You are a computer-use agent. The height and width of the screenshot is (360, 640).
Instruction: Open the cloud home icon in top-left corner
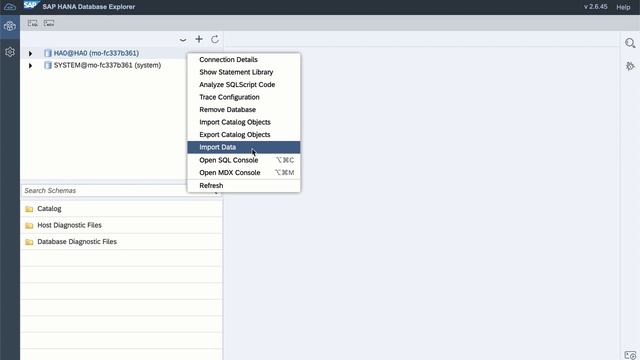click(x=10, y=7)
